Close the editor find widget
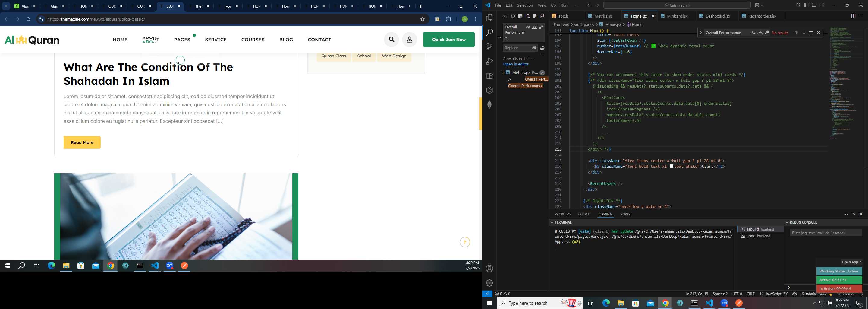This screenshot has width=868, height=309. pyautogui.click(x=819, y=33)
